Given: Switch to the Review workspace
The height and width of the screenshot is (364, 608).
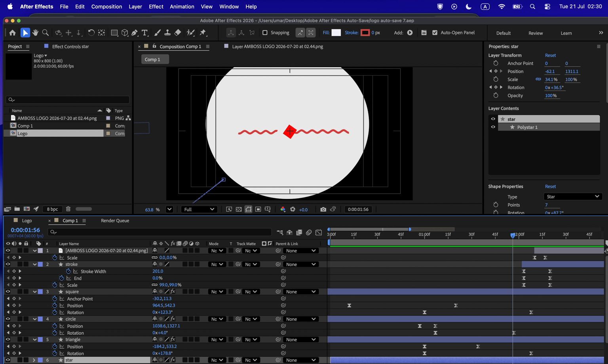Looking at the screenshot, I should tap(536, 33).
